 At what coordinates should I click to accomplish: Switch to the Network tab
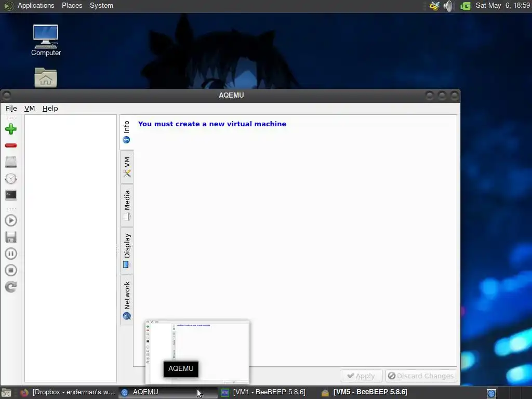tap(127, 301)
